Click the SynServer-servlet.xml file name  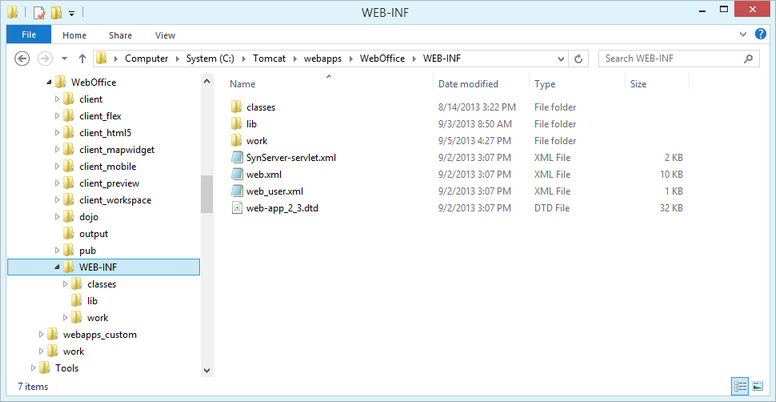291,157
